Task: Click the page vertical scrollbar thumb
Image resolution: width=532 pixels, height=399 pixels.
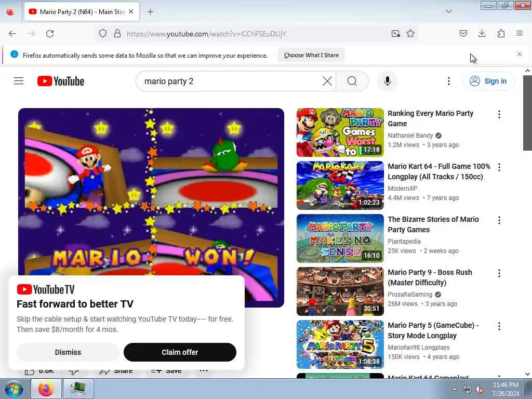Action: click(527, 113)
